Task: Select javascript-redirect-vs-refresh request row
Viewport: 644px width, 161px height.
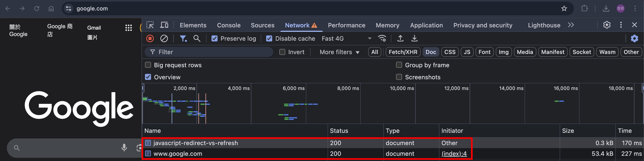Action: [393, 143]
